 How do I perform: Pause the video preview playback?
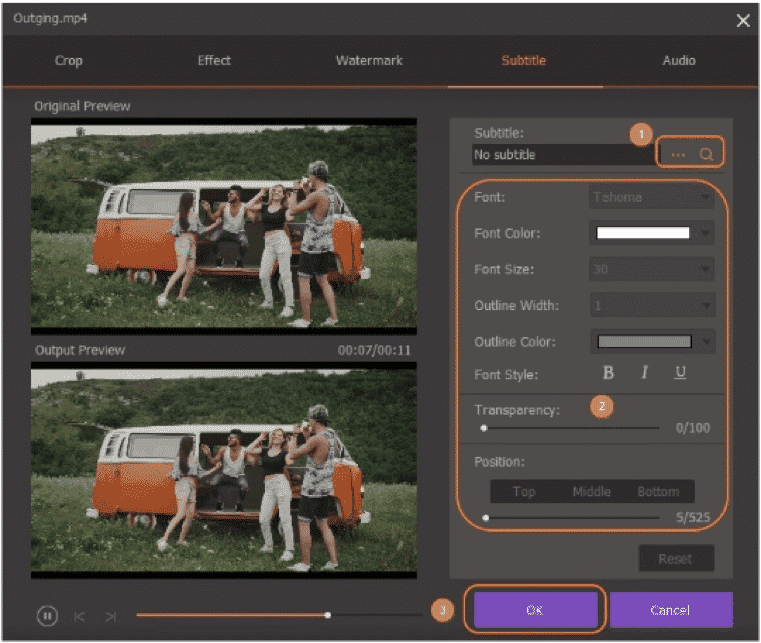coord(47,616)
